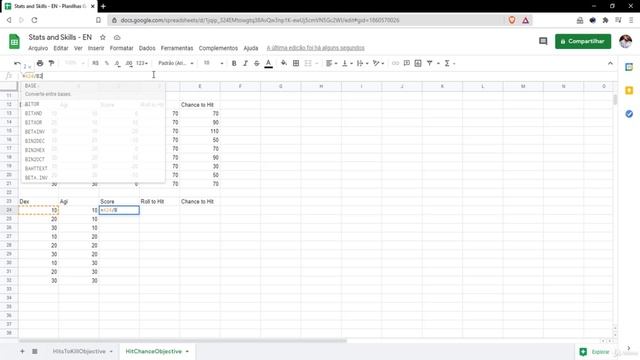The image size is (640, 360).
Task: Open the text wrapping menu
Action: coord(362,63)
